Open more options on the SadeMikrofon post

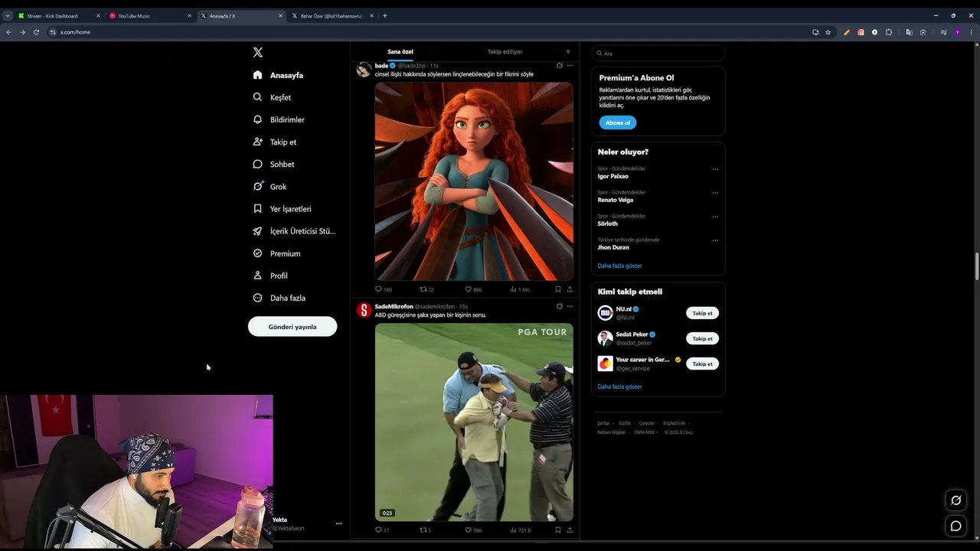click(570, 306)
